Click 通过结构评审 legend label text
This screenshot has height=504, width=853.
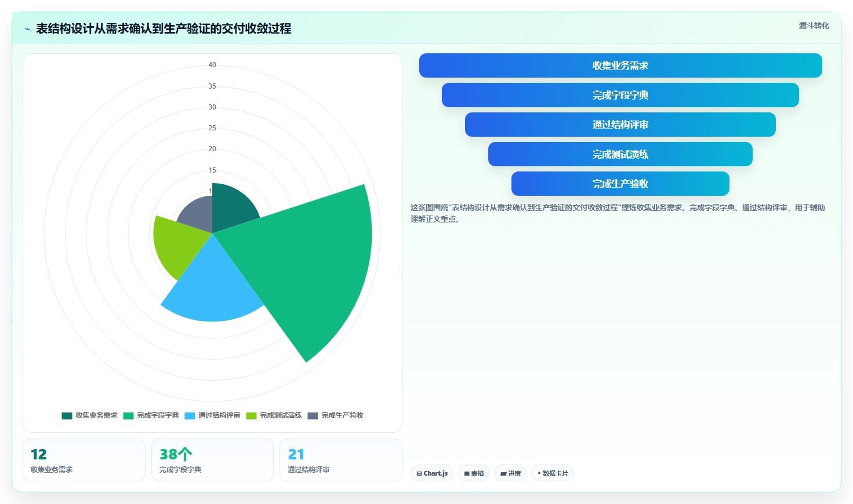219,415
